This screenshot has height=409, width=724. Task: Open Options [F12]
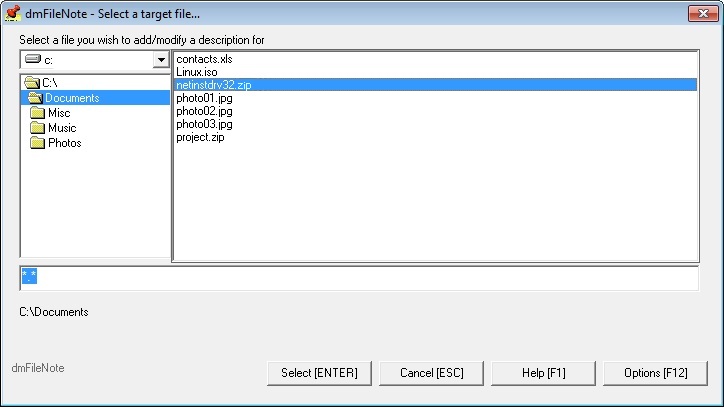pos(655,373)
